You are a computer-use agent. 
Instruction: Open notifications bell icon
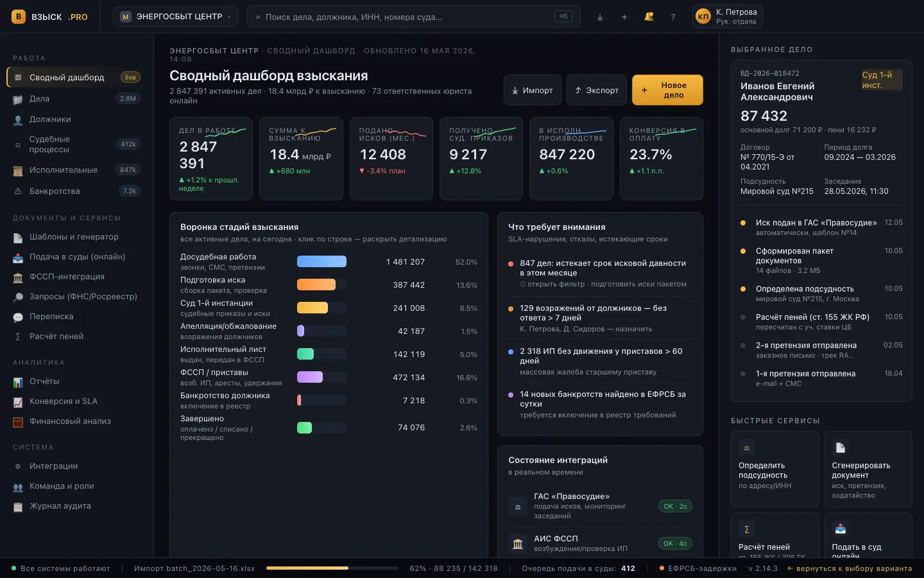649,17
